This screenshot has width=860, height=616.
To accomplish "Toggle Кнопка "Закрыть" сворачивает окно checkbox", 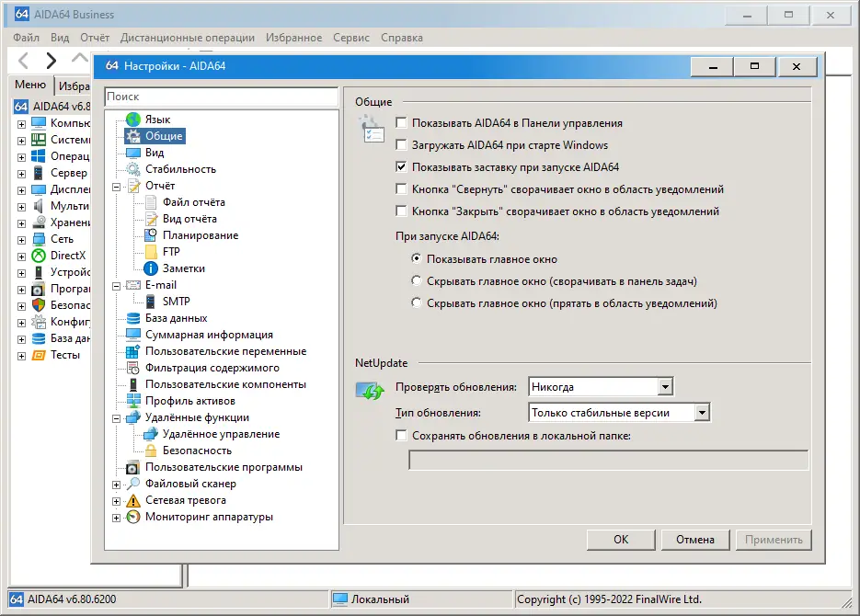I will click(x=401, y=211).
